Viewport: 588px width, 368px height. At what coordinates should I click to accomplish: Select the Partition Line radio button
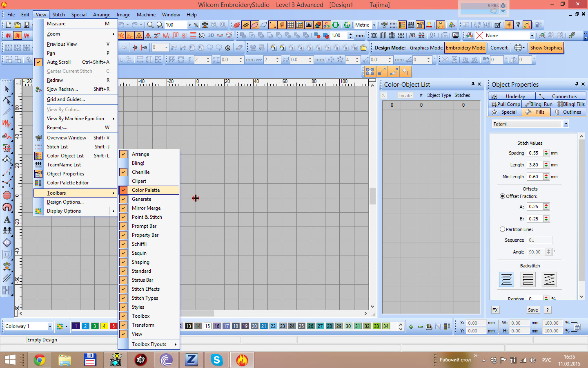pos(503,229)
